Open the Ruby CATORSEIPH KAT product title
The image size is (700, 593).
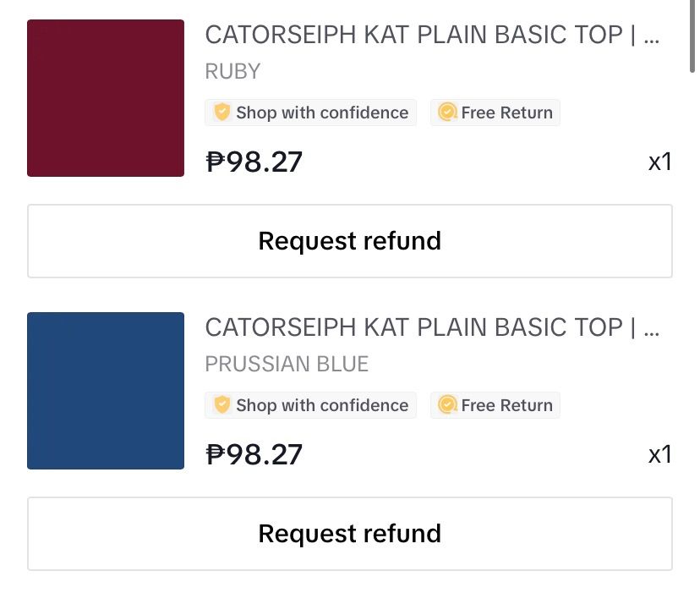click(434, 35)
